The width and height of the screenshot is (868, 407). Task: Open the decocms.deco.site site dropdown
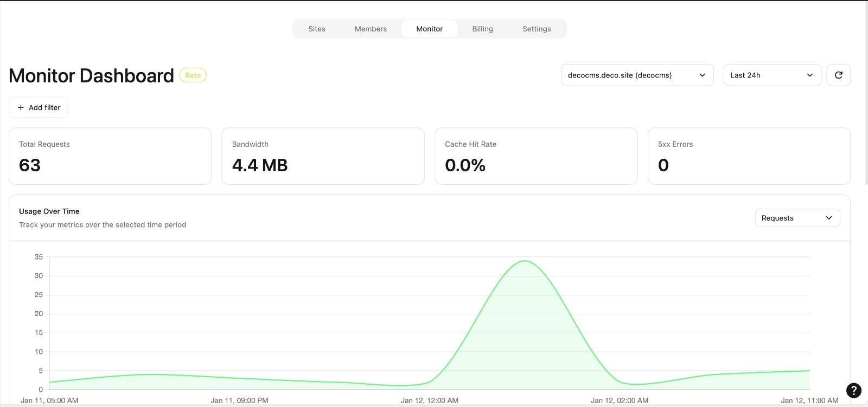(x=637, y=75)
